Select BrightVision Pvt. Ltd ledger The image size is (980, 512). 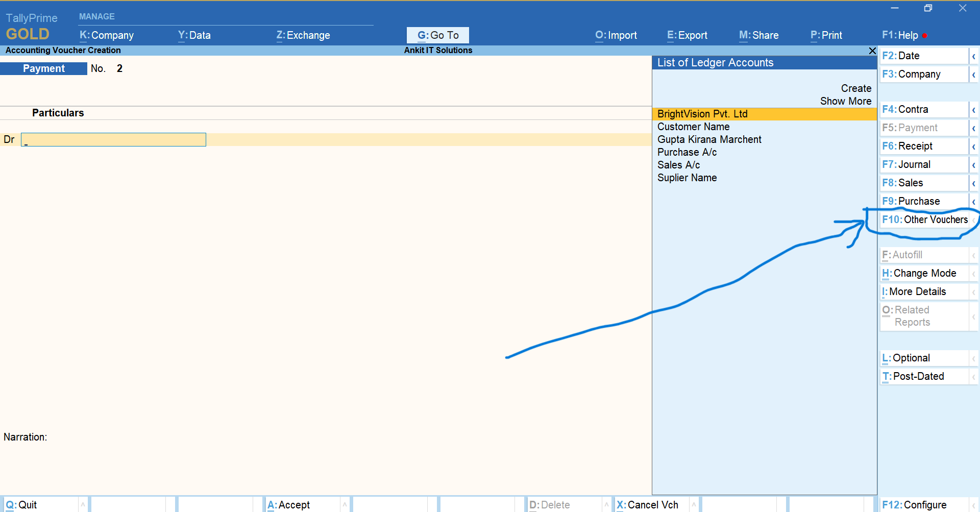(764, 114)
